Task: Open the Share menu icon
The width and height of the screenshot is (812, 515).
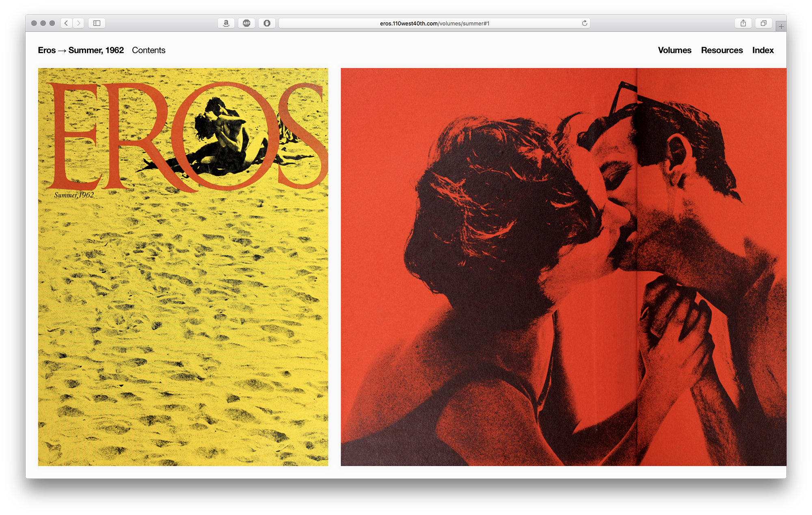Action: 743,23
